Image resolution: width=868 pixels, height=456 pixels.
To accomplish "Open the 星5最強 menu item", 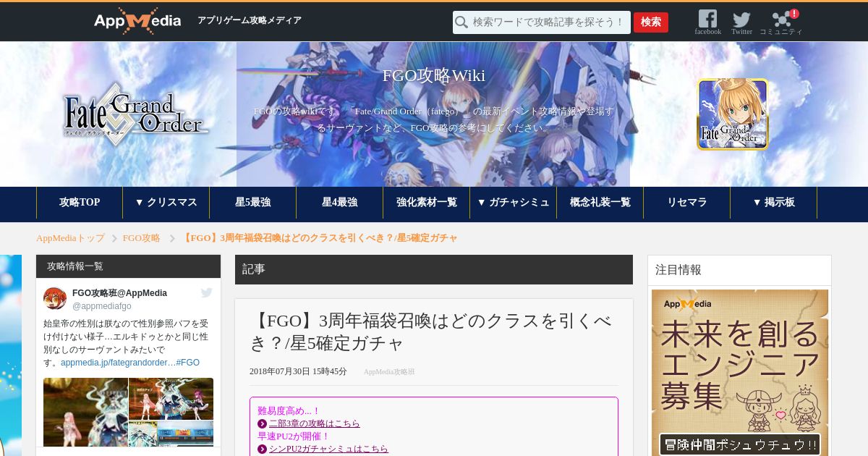I will coord(253,203).
